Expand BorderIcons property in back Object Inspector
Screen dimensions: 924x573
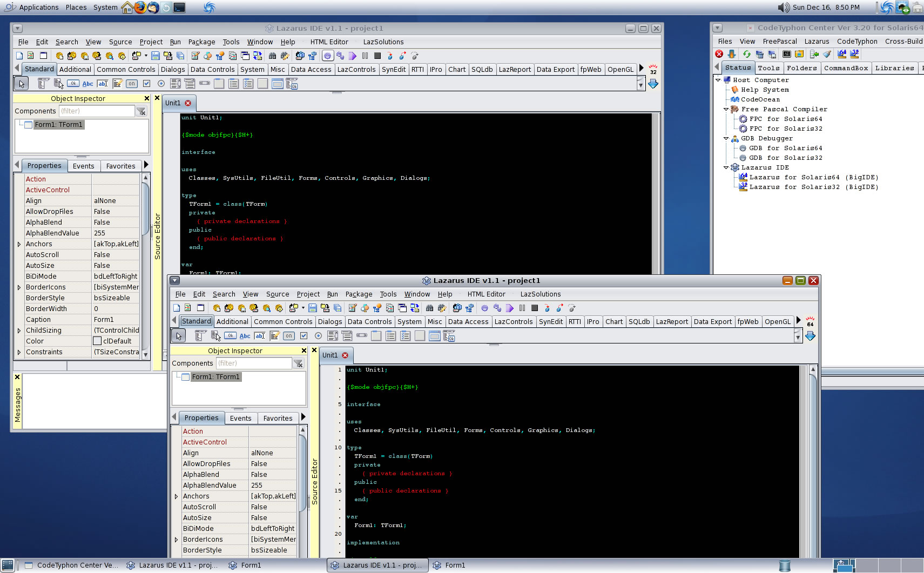click(x=19, y=287)
